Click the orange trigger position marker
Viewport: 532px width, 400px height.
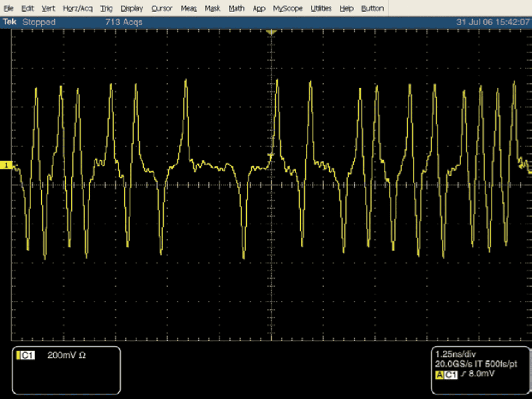pyautogui.click(x=272, y=32)
